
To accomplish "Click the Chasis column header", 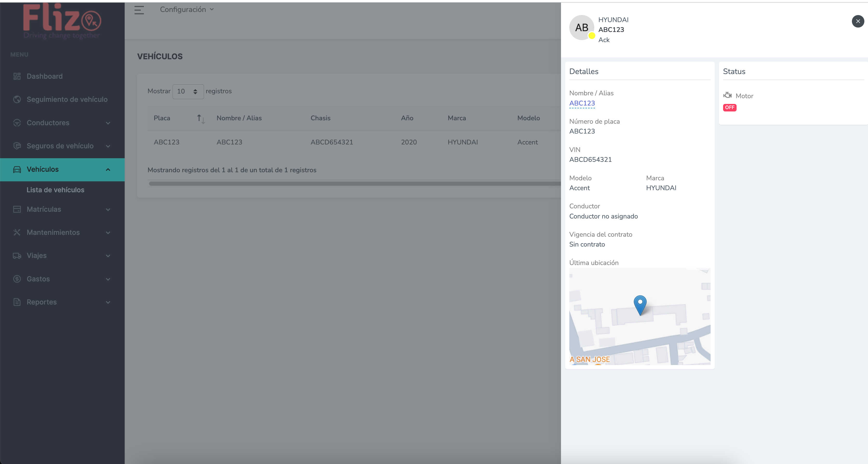I will (x=321, y=118).
